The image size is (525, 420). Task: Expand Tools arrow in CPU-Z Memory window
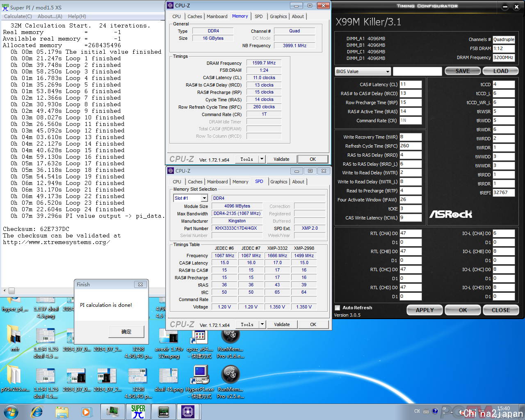point(262,159)
